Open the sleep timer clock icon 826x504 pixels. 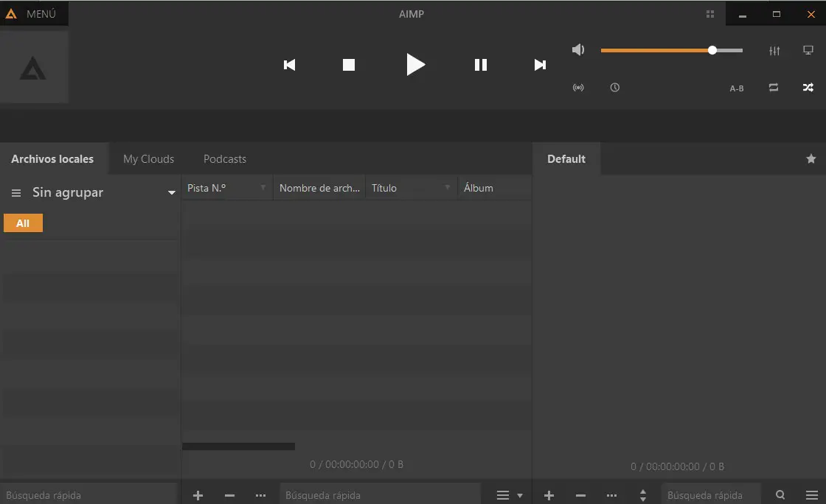coord(615,88)
